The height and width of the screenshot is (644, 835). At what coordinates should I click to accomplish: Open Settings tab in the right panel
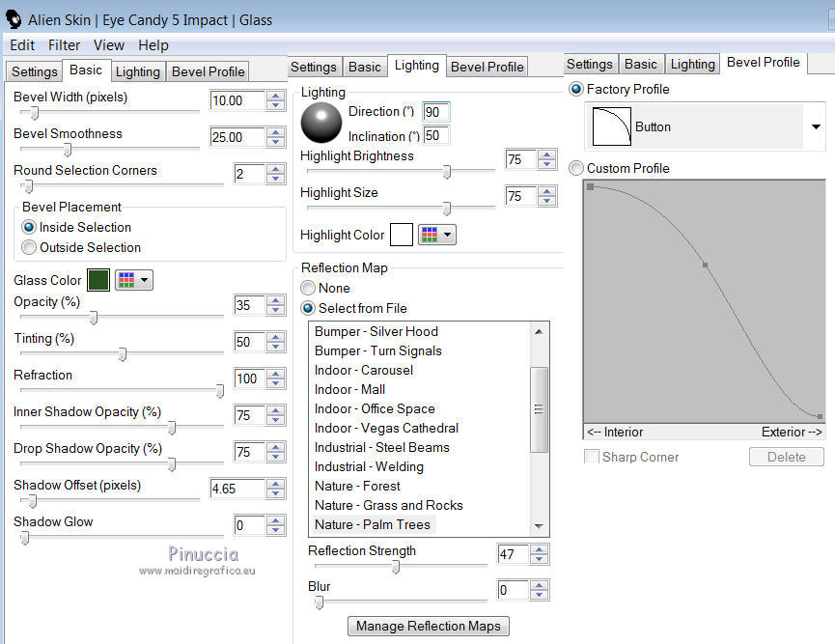(x=590, y=64)
